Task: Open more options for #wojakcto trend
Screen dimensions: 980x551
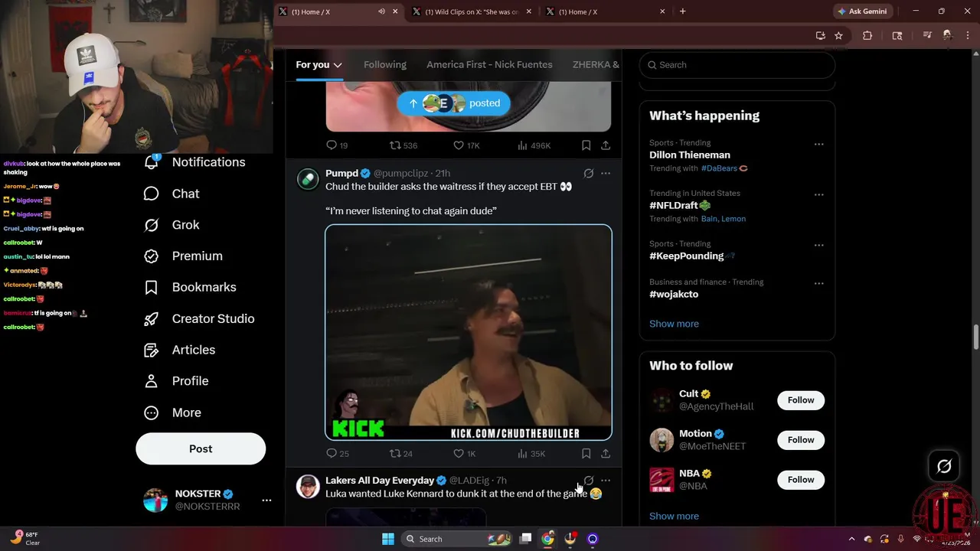Action: point(818,283)
